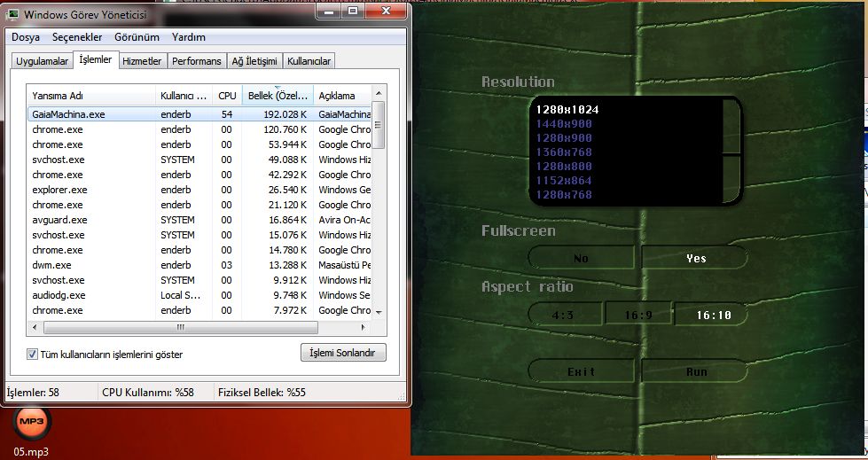Choose the 16:10 aspect ratio

coord(713,315)
